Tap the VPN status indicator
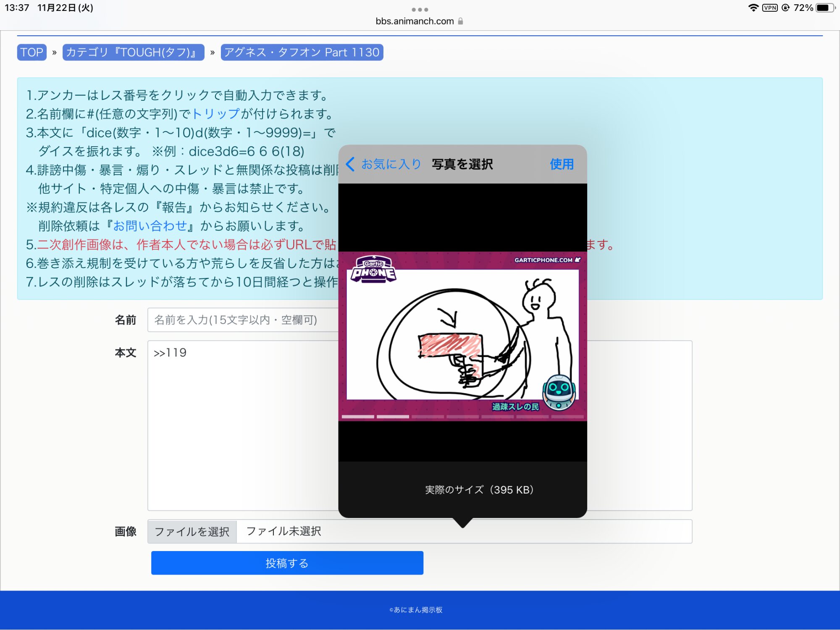840x630 pixels. (770, 8)
